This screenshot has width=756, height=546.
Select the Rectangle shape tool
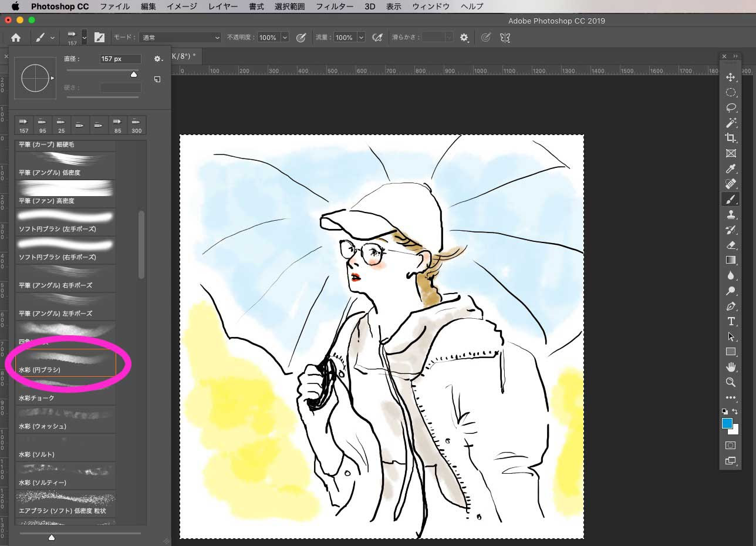pyautogui.click(x=731, y=352)
